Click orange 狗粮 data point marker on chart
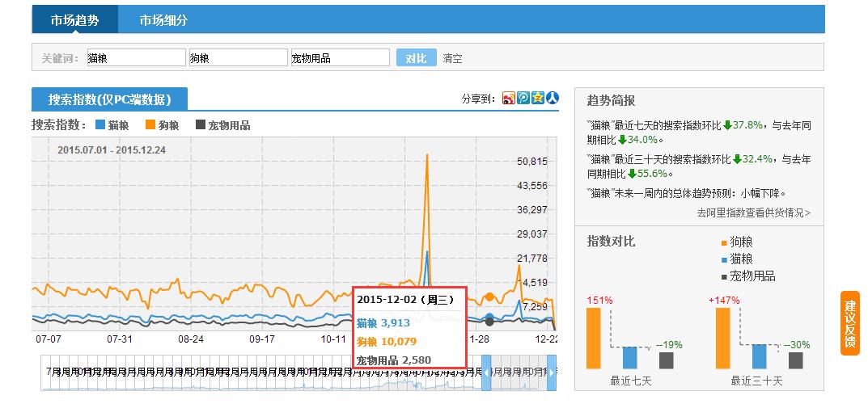 (489, 297)
